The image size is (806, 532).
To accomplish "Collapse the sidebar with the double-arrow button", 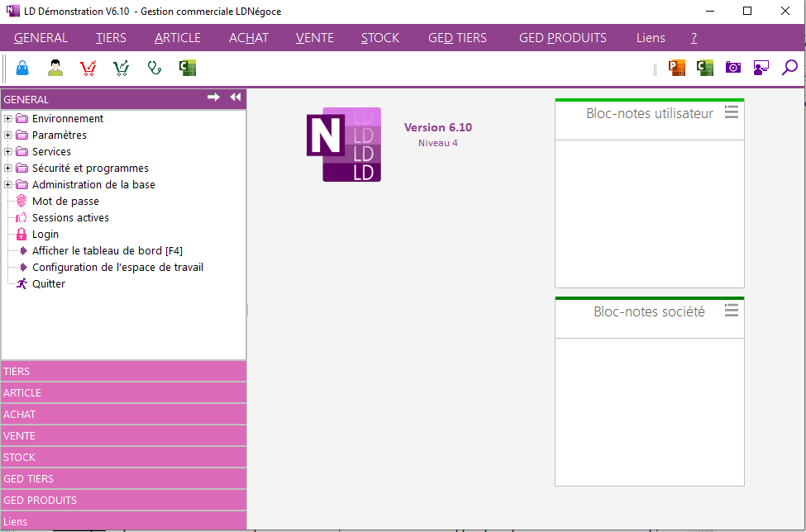I will (236, 97).
